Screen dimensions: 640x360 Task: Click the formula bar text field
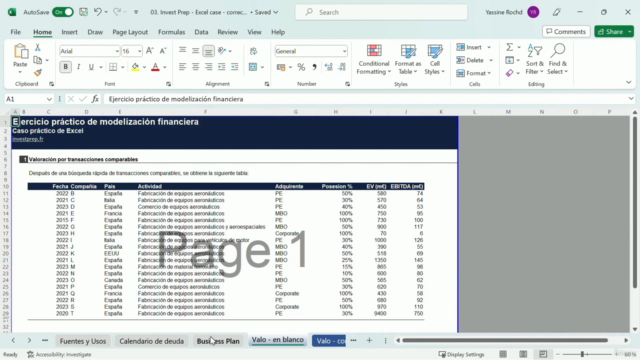[366, 99]
